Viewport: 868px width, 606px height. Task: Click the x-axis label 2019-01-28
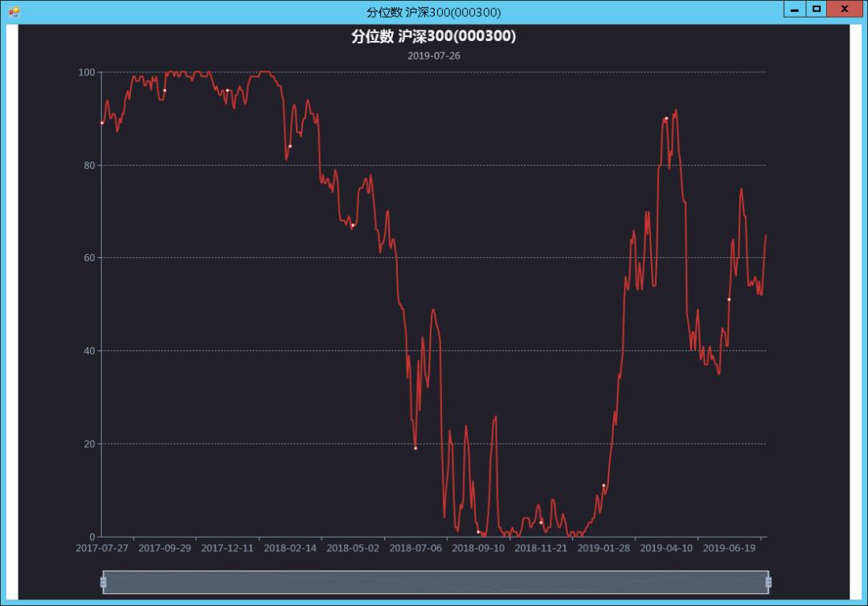pyautogui.click(x=604, y=548)
